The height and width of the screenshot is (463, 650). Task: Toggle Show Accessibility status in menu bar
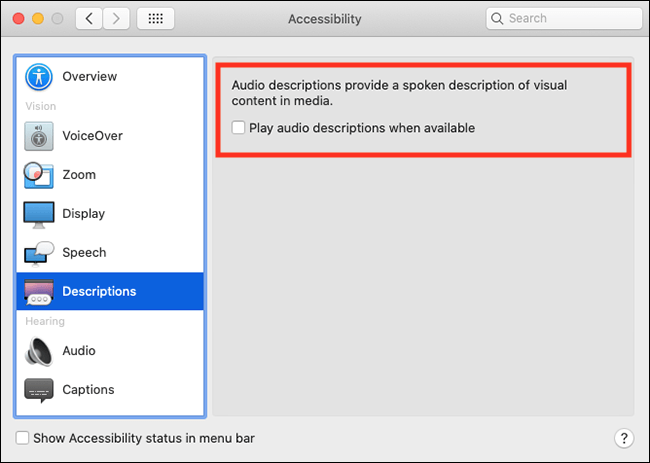[x=22, y=438]
